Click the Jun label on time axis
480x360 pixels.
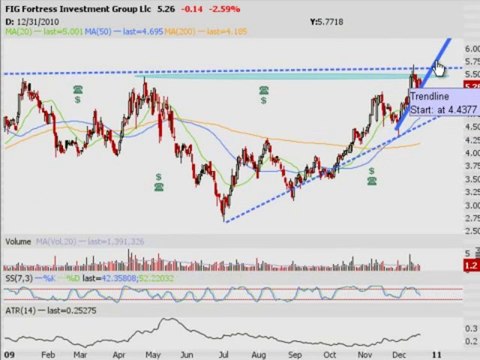tap(187, 355)
